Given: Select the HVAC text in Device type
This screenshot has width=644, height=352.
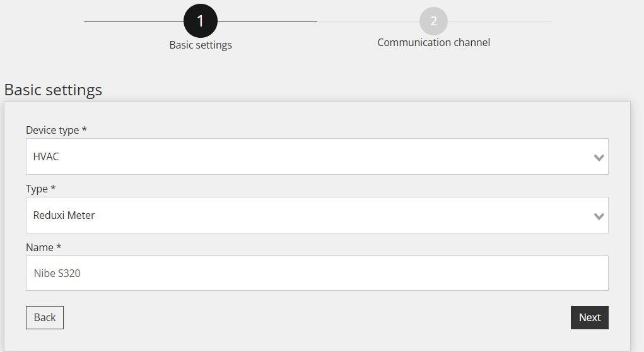Looking at the screenshot, I should [x=46, y=156].
